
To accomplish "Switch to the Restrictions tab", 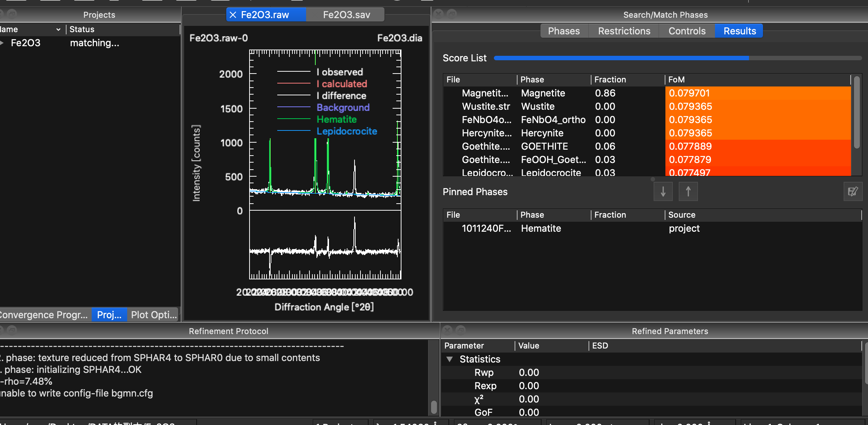I will 624,31.
